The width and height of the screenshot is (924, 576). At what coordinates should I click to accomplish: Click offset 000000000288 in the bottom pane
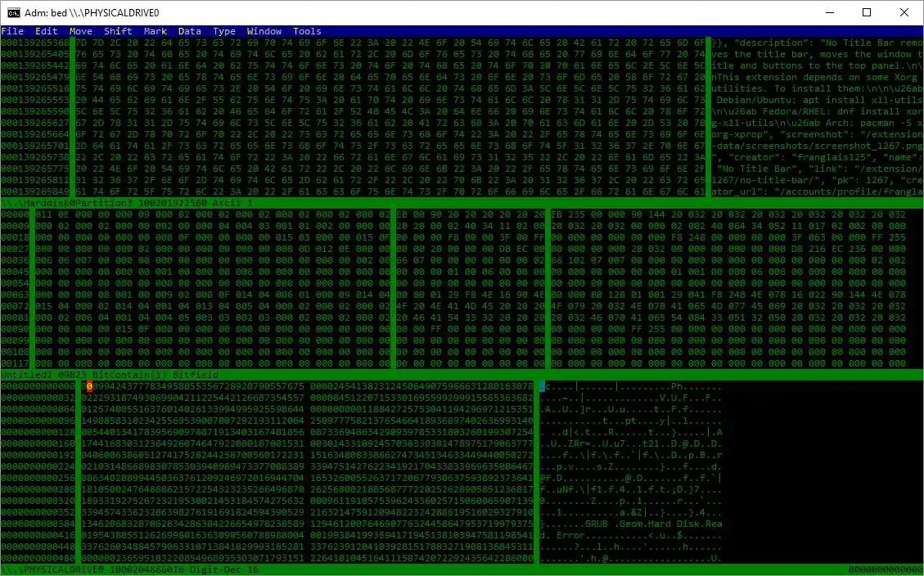coord(38,489)
